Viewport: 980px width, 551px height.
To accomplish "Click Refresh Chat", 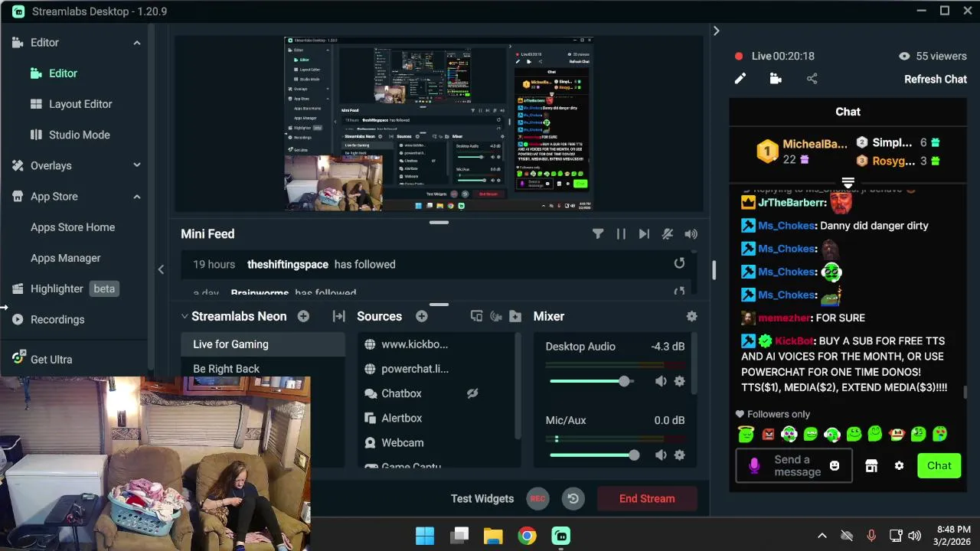I will (x=936, y=79).
